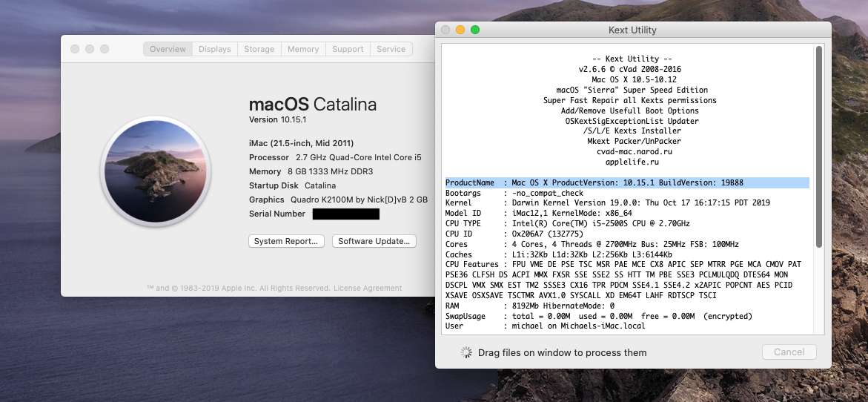Viewport: 868px width, 402px height.
Task: Minimize the Kext Utility window
Action: [460, 30]
